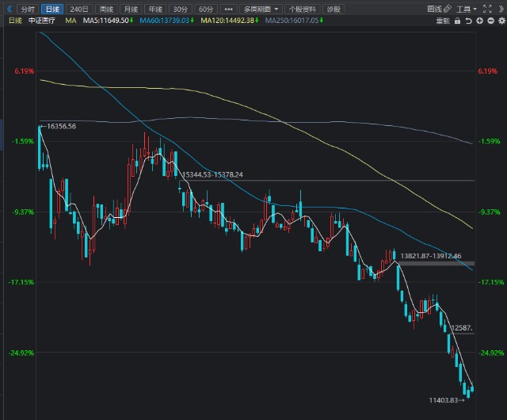The height and width of the screenshot is (420, 507).
Task: Click the 诊股 diagnosis button
Action: 334,10
